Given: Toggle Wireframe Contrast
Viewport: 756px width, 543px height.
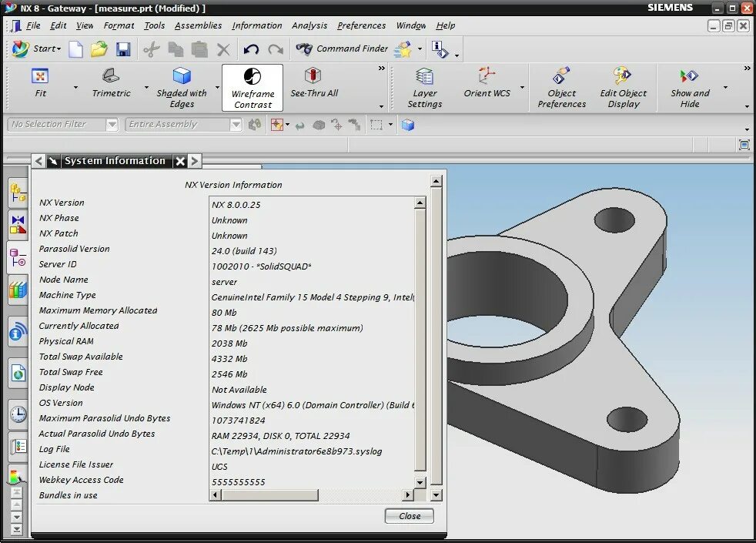Looking at the screenshot, I should point(253,88).
